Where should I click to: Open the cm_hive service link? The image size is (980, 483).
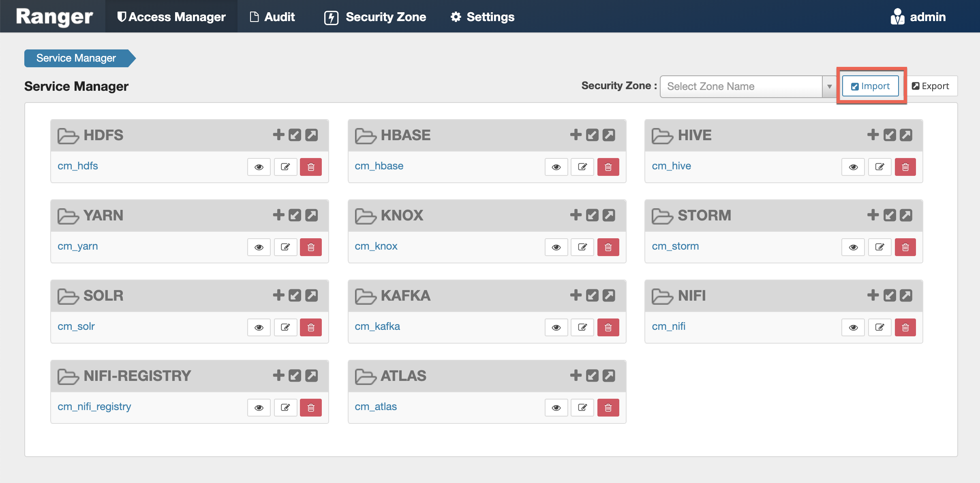[671, 166]
